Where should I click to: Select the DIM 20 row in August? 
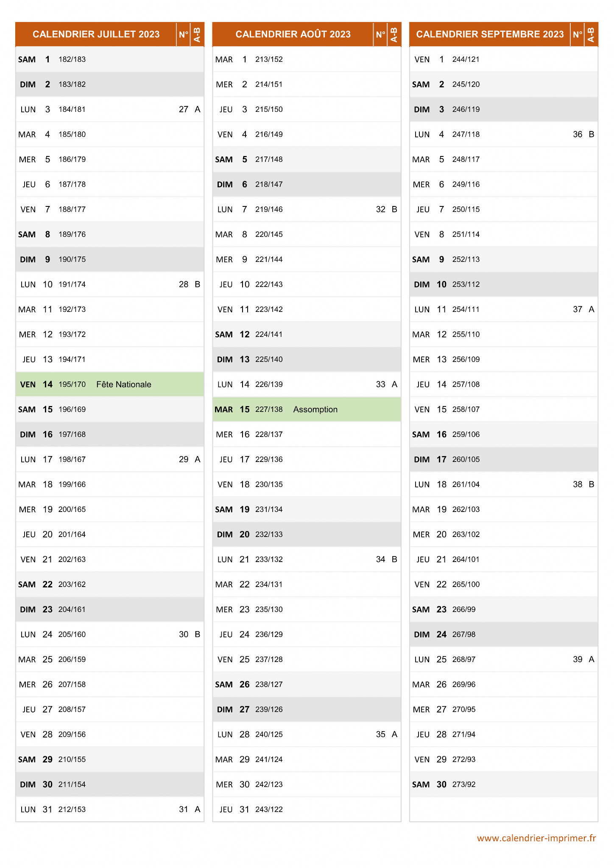307,534
